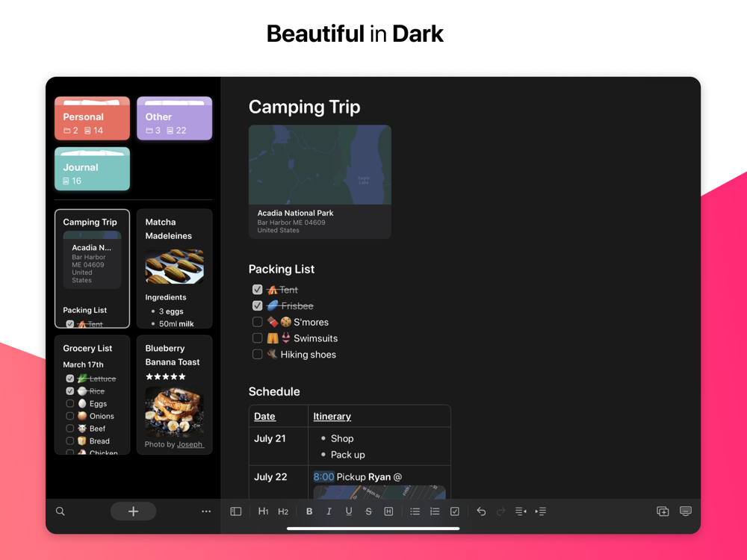
Task: Uncheck Rice in Grocery List card
Action: [70, 391]
